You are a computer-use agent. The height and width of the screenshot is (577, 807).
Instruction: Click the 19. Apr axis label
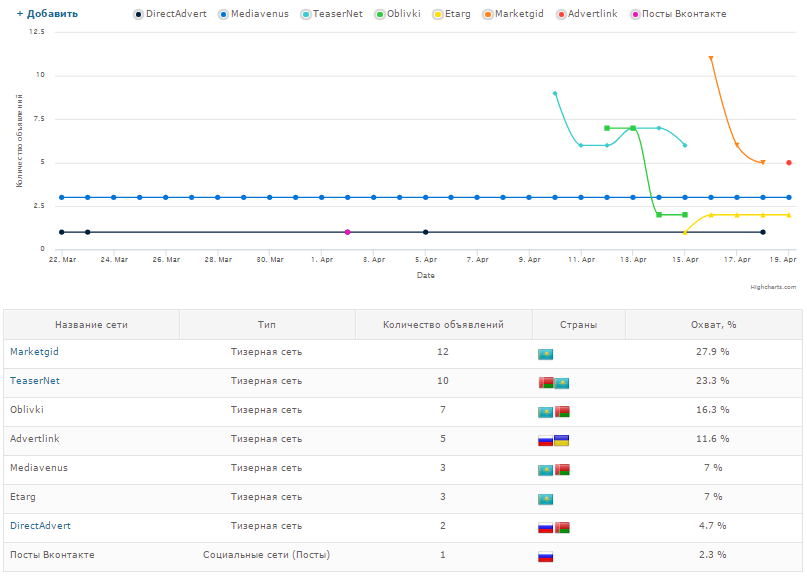783,259
